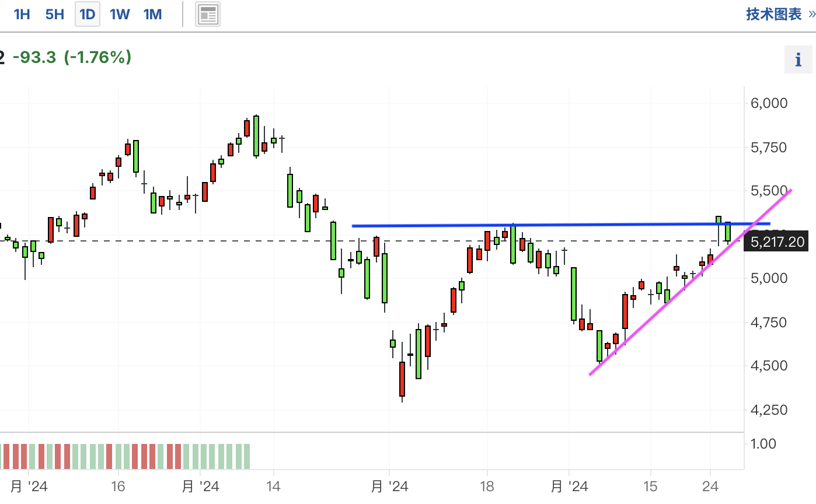
Task: Select the 1W timeframe tab
Action: (120, 15)
